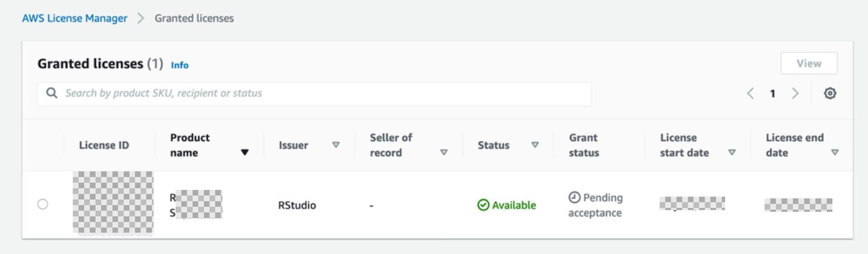Sort by Issuer column arrow
This screenshot has width=868, height=254.
(x=336, y=145)
